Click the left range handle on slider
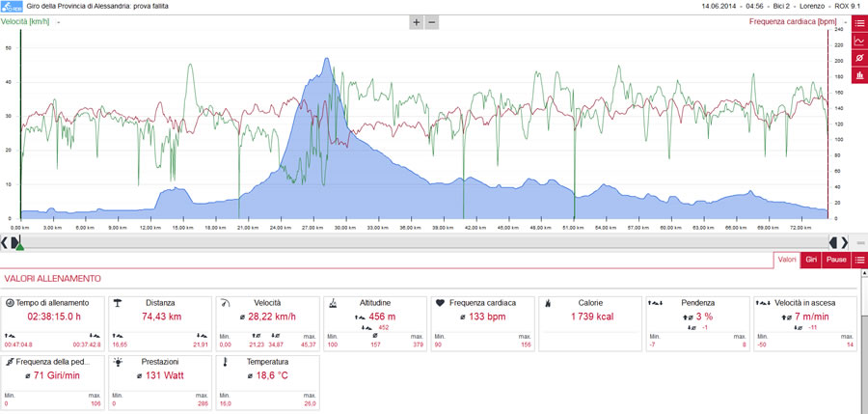The image size is (868, 414). (14, 241)
